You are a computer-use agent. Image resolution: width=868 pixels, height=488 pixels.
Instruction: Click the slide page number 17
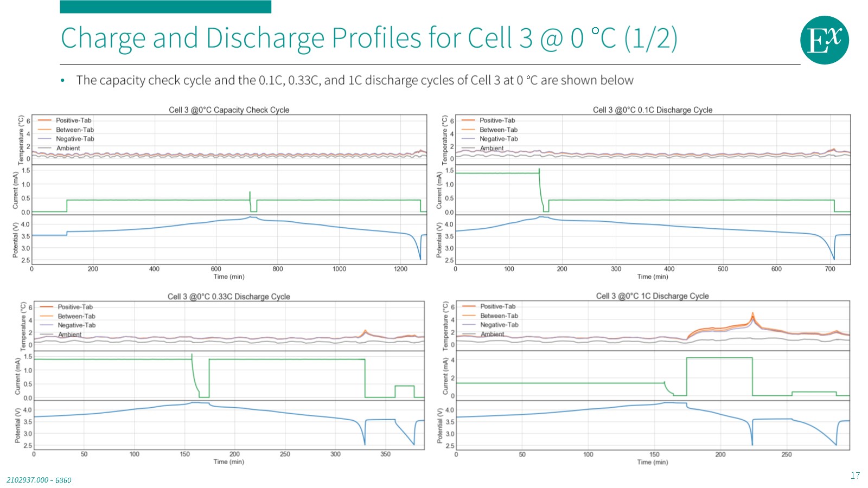[x=855, y=476]
